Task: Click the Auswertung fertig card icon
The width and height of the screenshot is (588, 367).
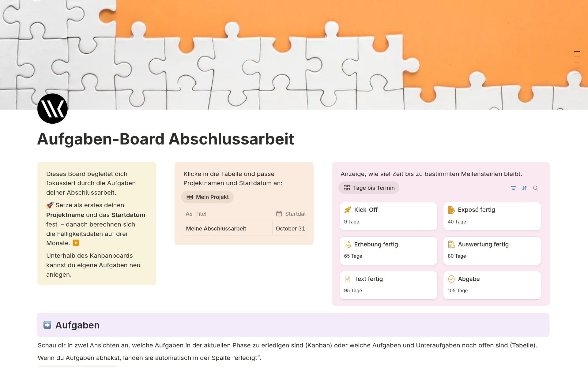Action: coord(451,244)
